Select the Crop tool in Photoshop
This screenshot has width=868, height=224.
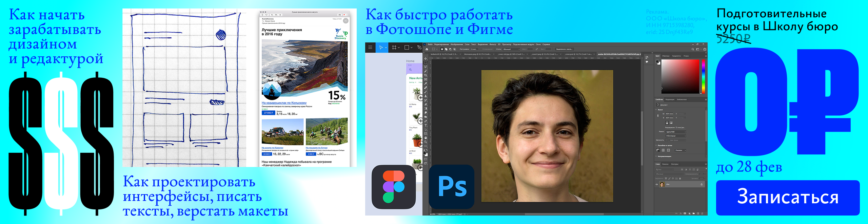(426, 75)
